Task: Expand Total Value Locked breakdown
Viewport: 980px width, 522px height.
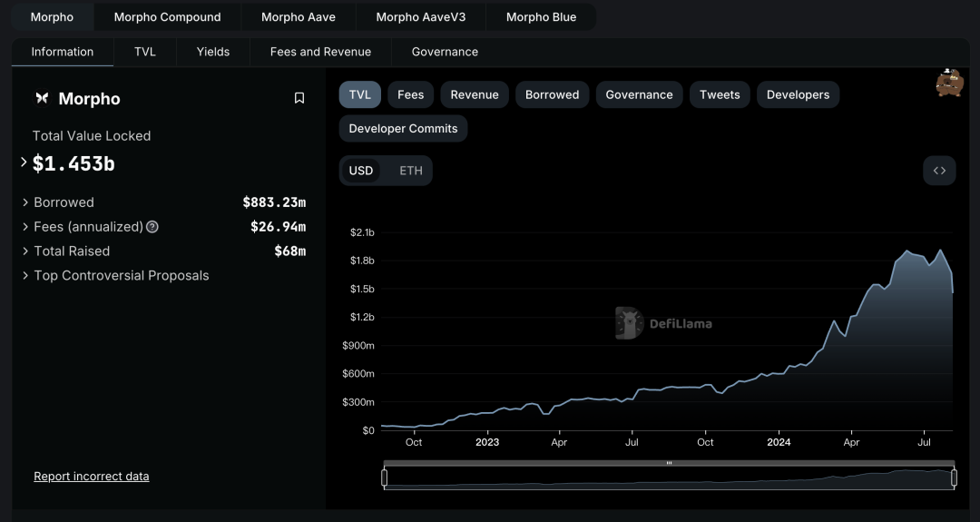Action: (x=24, y=163)
